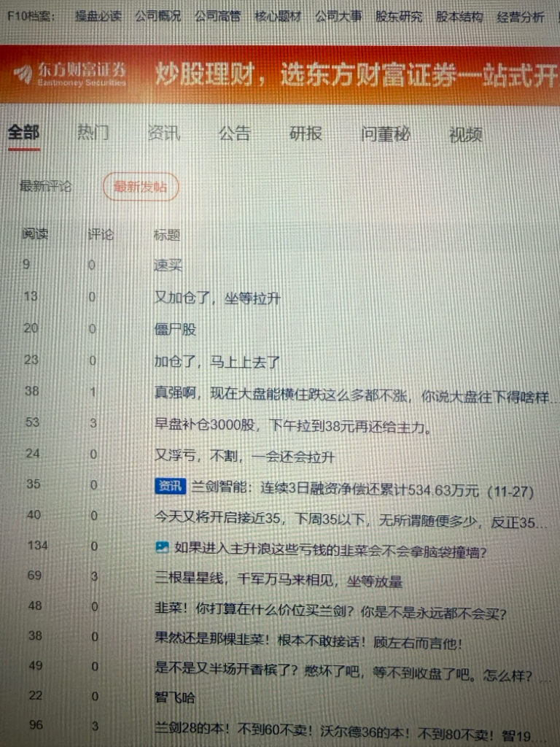
Task: Open the post titled 僵尸股
Action: [x=175, y=329]
